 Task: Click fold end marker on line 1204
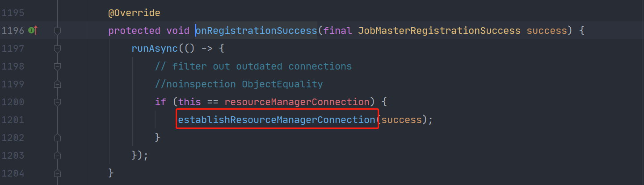[57, 173]
